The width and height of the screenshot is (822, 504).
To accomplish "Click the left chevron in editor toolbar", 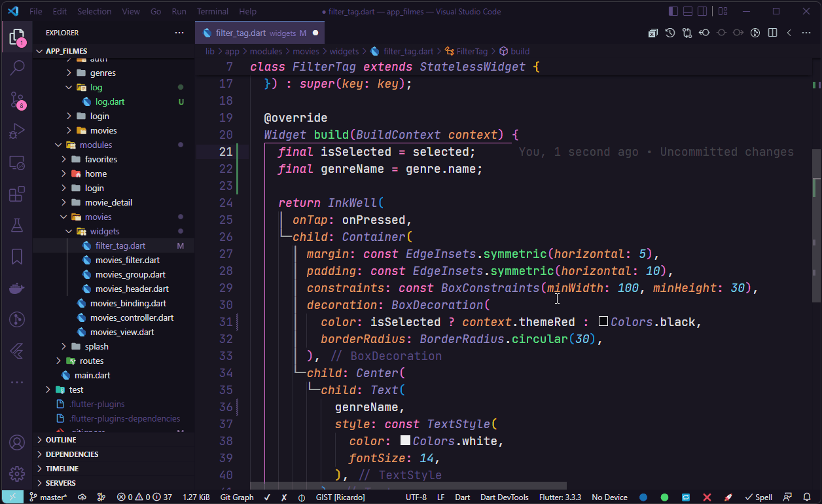I will (789, 33).
